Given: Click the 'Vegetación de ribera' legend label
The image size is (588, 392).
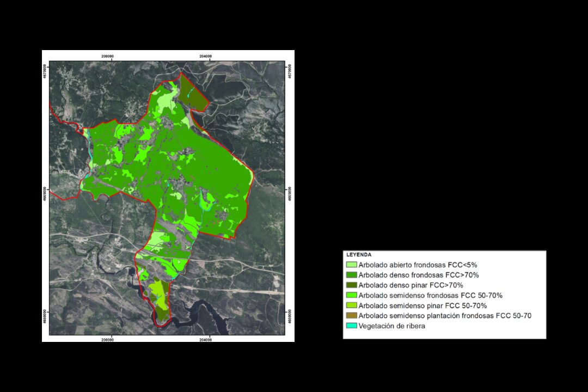Looking at the screenshot, I should click(391, 326).
